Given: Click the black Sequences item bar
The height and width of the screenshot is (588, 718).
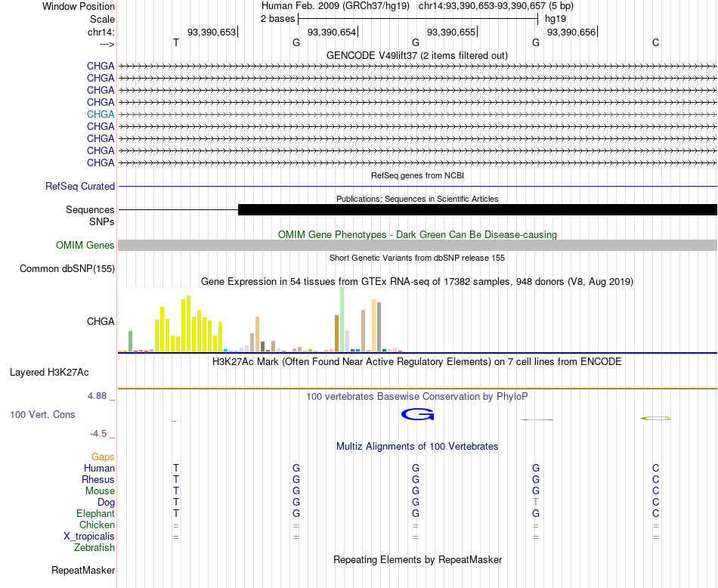Looking at the screenshot, I should [478, 210].
